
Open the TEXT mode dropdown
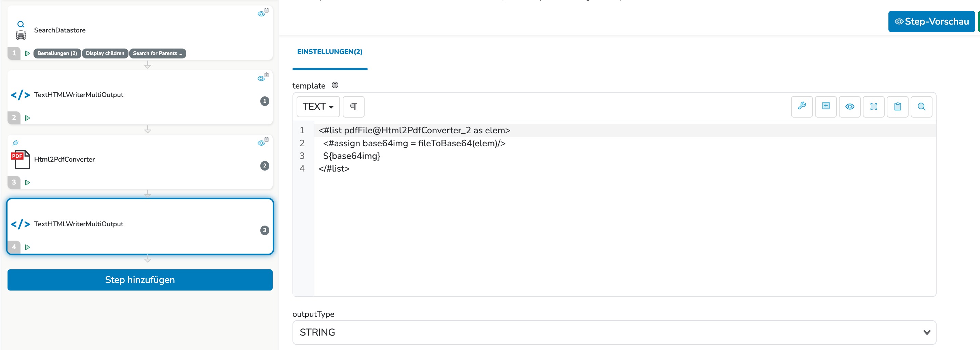pyautogui.click(x=318, y=107)
